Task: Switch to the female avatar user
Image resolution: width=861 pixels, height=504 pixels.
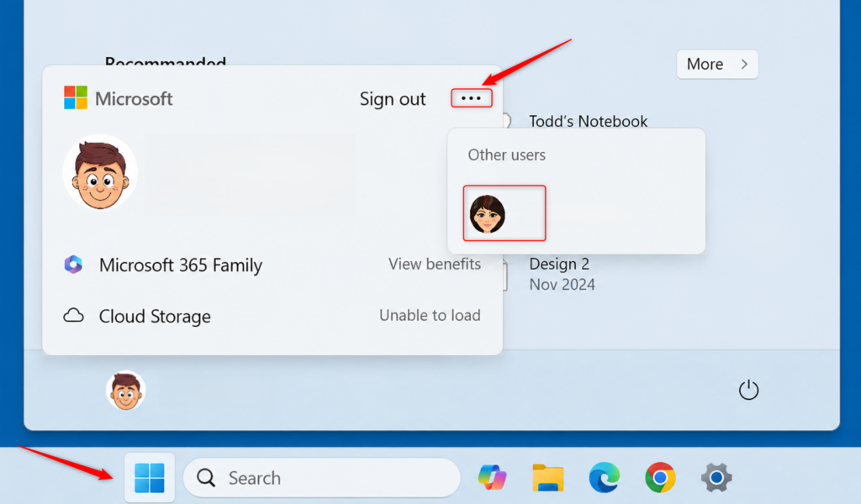Action: coord(488,214)
